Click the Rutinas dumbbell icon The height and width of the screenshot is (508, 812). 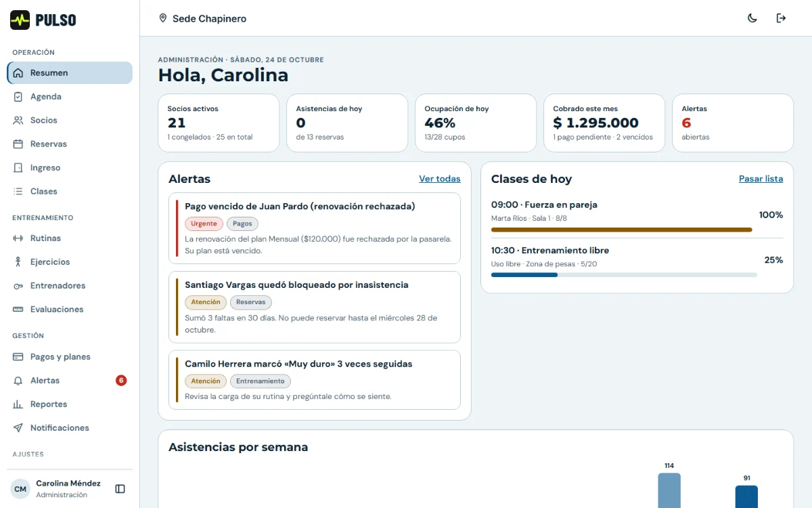point(18,238)
